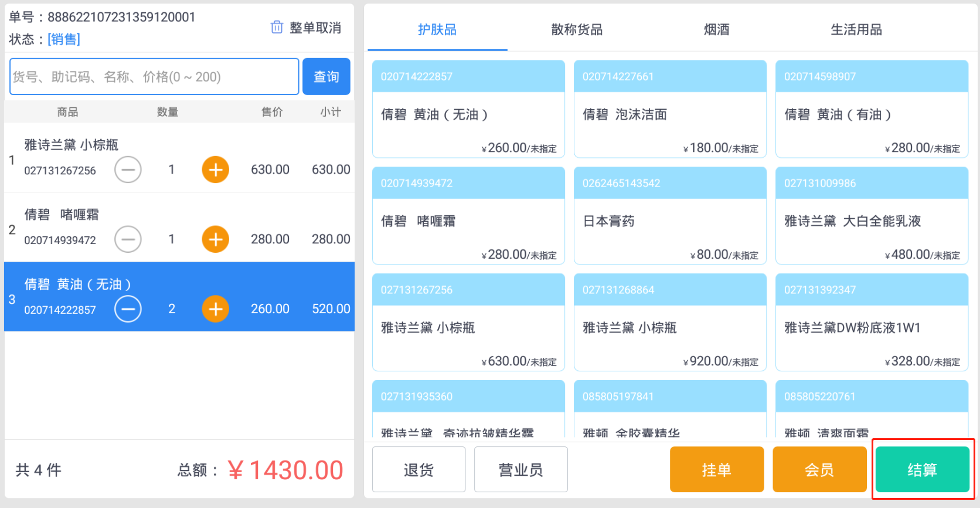Click the [销售] status link
Image resolution: width=980 pixels, height=508 pixels.
click(64, 39)
